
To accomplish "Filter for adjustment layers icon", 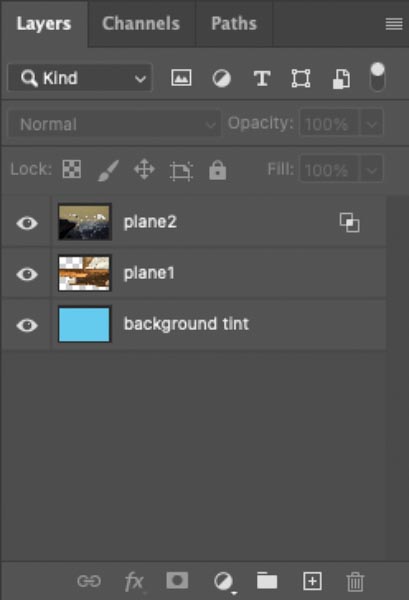I will [x=222, y=78].
